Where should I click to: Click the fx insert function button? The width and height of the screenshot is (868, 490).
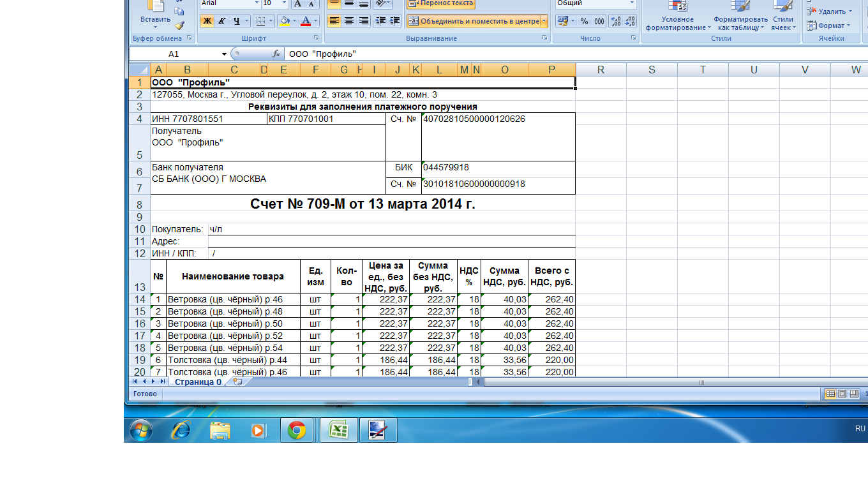276,54
